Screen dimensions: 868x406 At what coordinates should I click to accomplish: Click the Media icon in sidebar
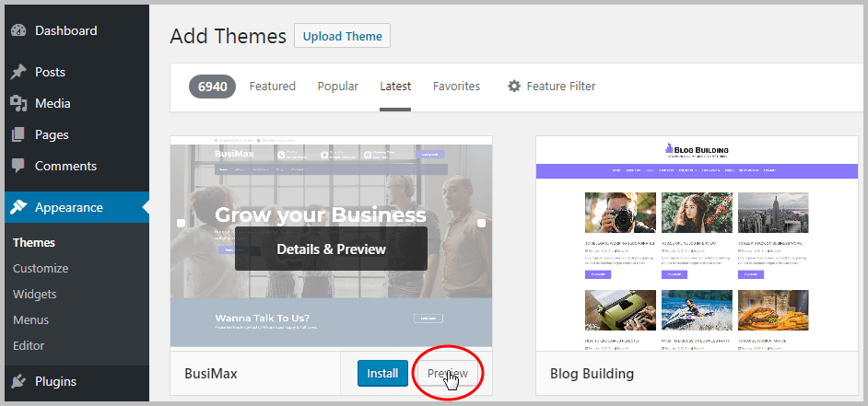click(x=18, y=104)
